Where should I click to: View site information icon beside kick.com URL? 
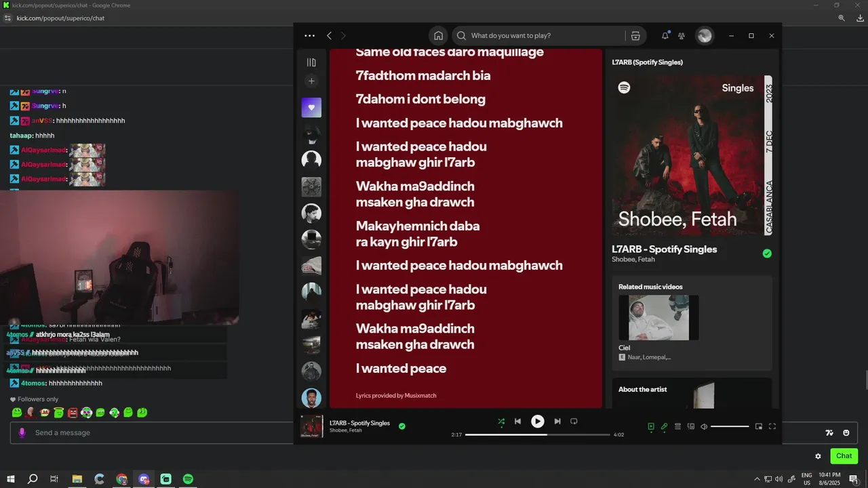tap(7, 18)
